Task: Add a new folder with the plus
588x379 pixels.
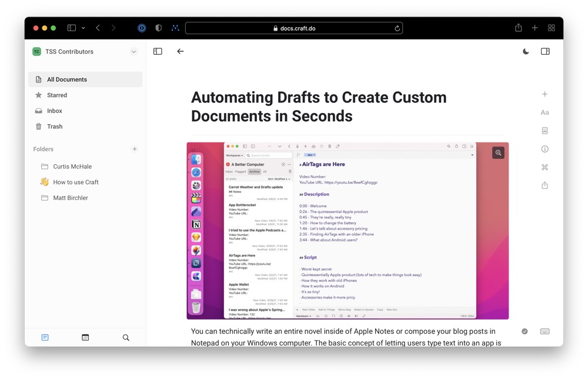Action: (135, 149)
